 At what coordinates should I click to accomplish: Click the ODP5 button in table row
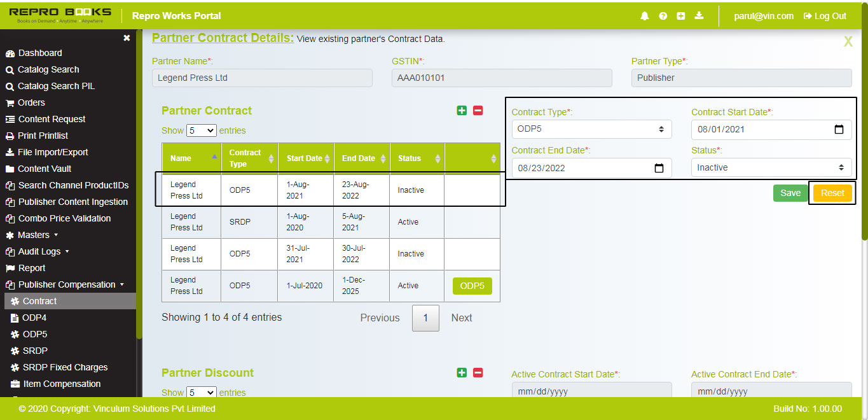pos(472,286)
